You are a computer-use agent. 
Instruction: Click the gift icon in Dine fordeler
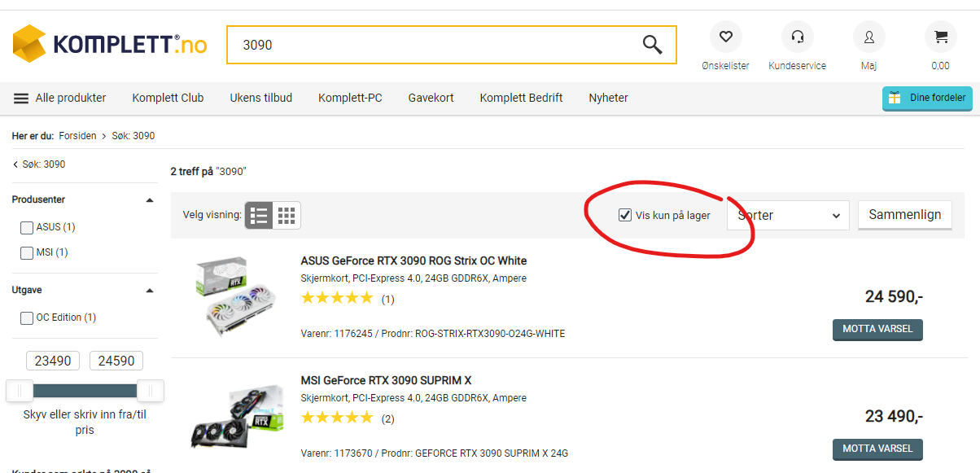tap(895, 98)
